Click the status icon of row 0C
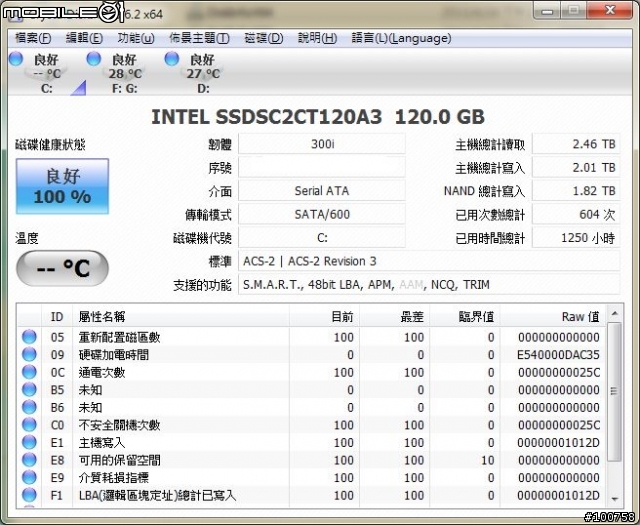 pyautogui.click(x=29, y=372)
